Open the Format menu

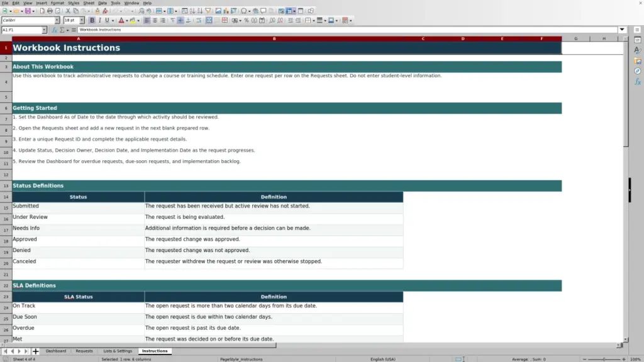57,3
